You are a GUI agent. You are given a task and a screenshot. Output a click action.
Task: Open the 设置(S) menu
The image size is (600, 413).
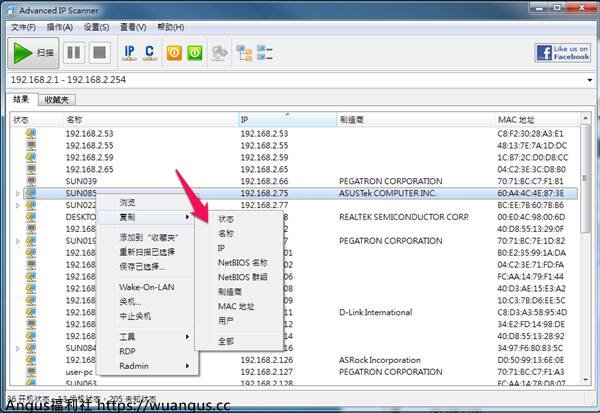pos(96,27)
